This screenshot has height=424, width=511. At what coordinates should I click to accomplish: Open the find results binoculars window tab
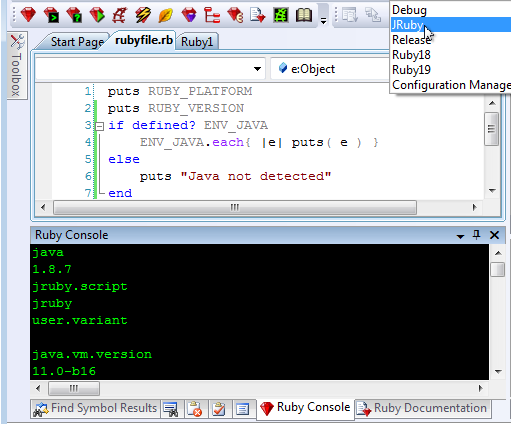coord(171,409)
